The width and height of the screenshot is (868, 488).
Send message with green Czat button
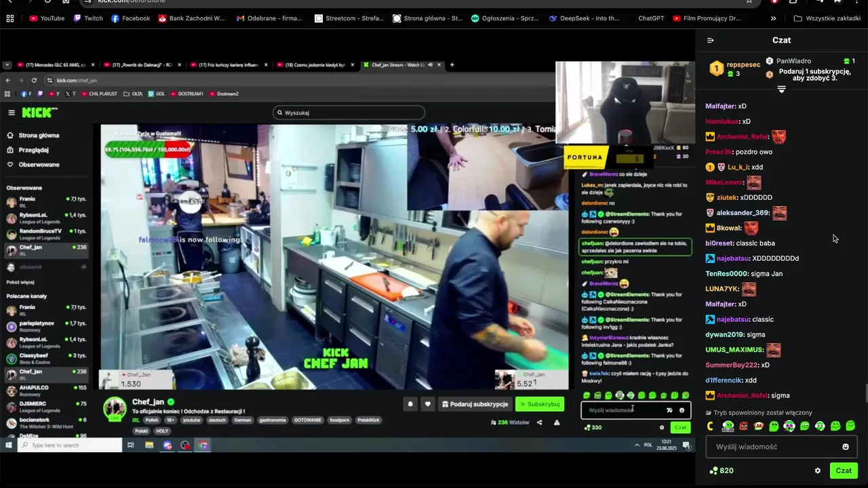(844, 470)
